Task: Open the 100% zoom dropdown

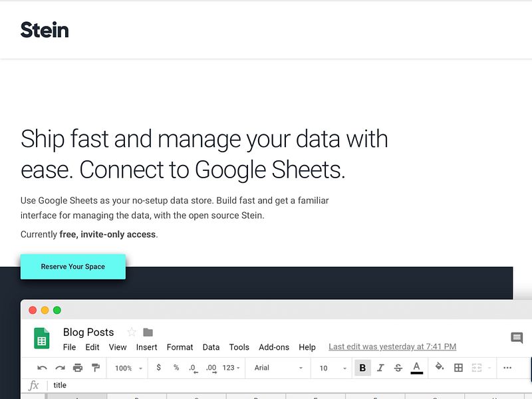Action: 128,368
